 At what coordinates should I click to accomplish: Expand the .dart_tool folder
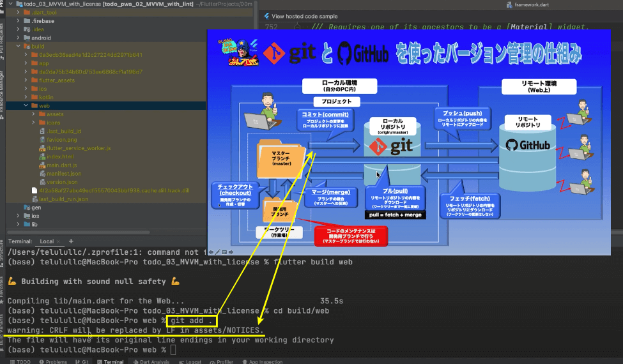pos(19,12)
